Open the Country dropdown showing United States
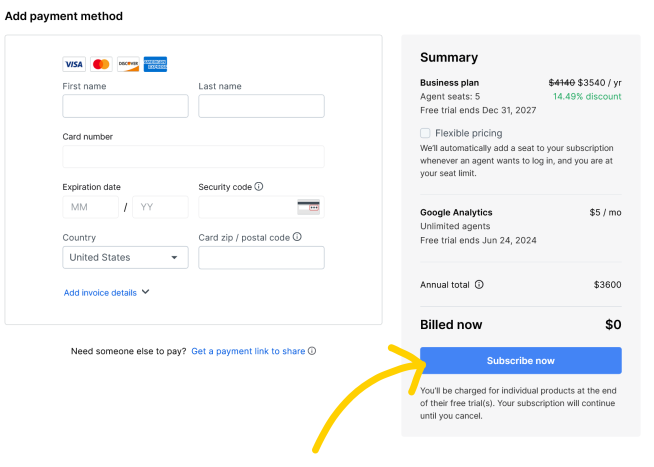The height and width of the screenshot is (467, 654). [126, 257]
